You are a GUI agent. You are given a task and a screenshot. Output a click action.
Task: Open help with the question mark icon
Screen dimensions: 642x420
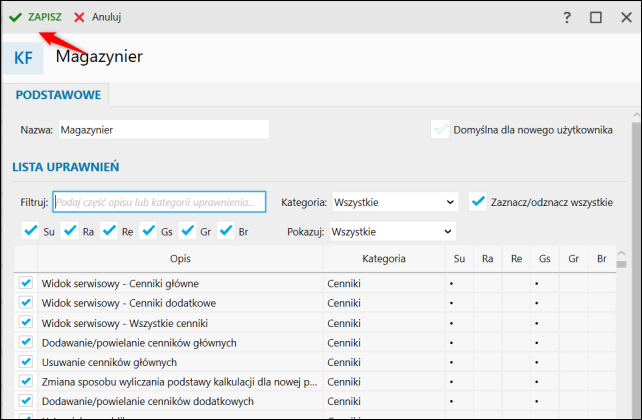[567, 17]
